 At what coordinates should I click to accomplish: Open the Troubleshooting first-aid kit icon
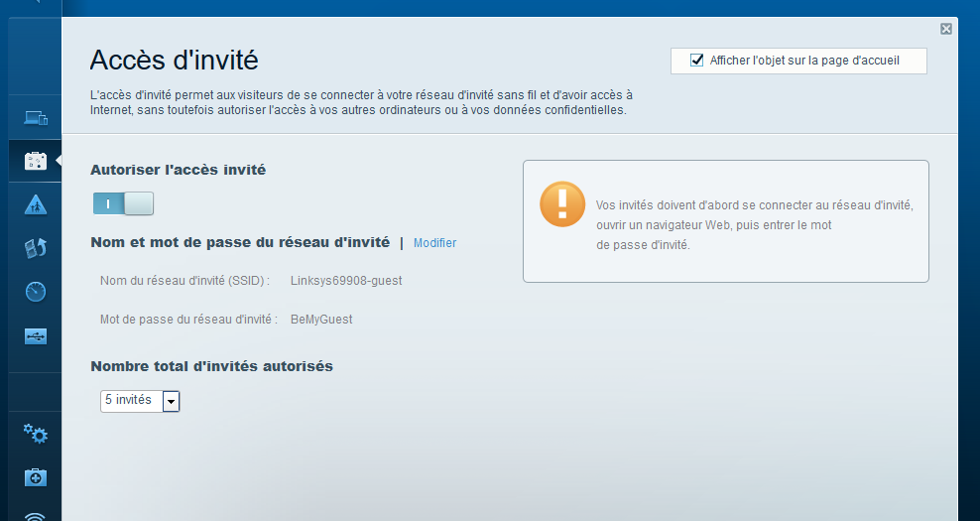pos(36,477)
